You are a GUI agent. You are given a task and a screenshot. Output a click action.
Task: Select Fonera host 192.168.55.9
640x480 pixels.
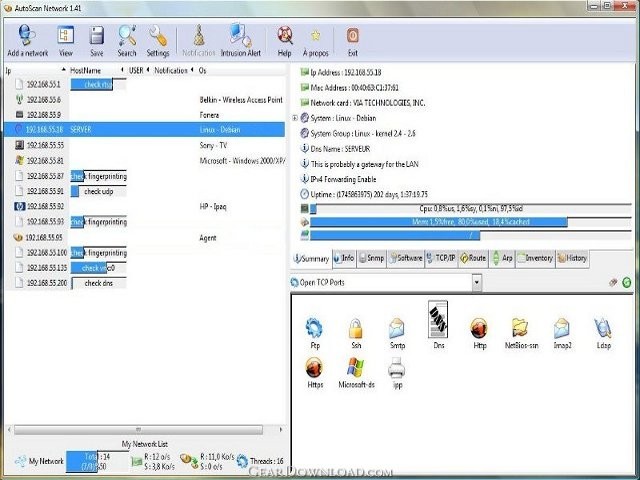[x=145, y=115]
